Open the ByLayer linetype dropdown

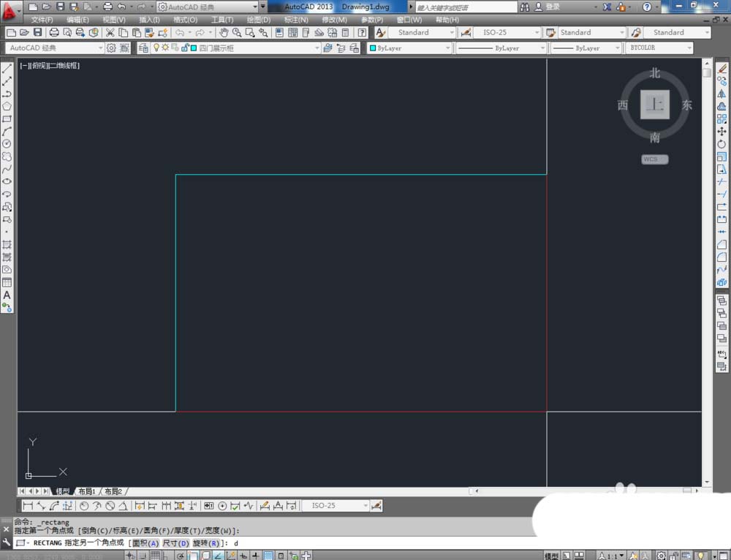(542, 48)
